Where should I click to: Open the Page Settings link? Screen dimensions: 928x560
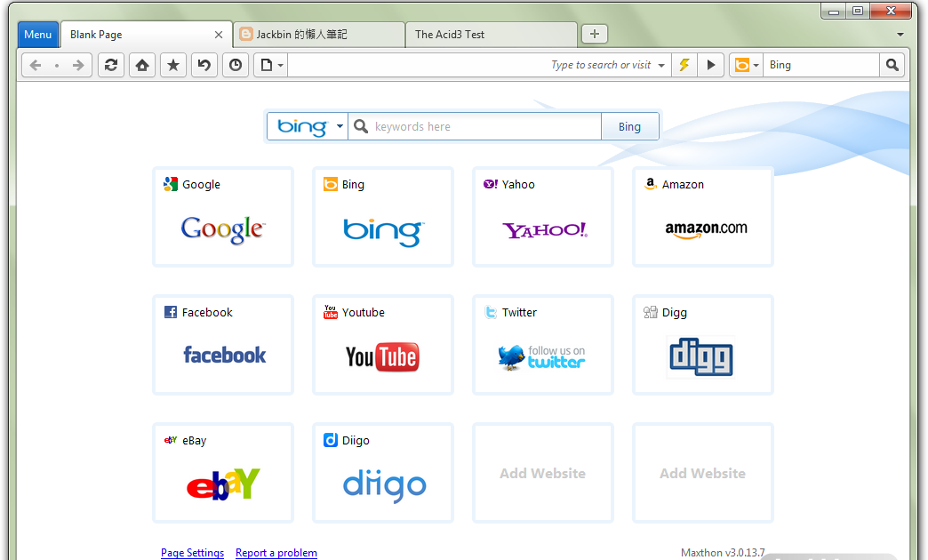(192, 552)
